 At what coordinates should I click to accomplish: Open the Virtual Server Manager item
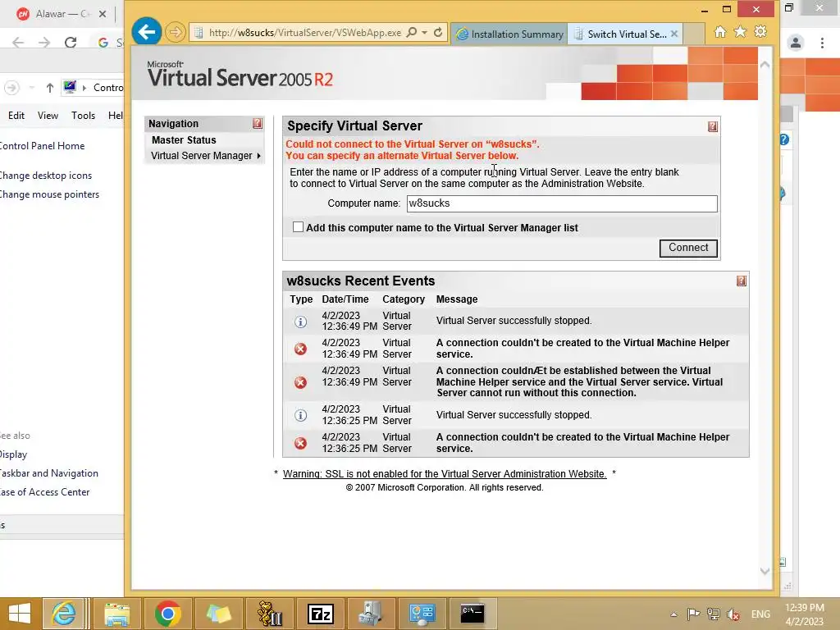(202, 156)
